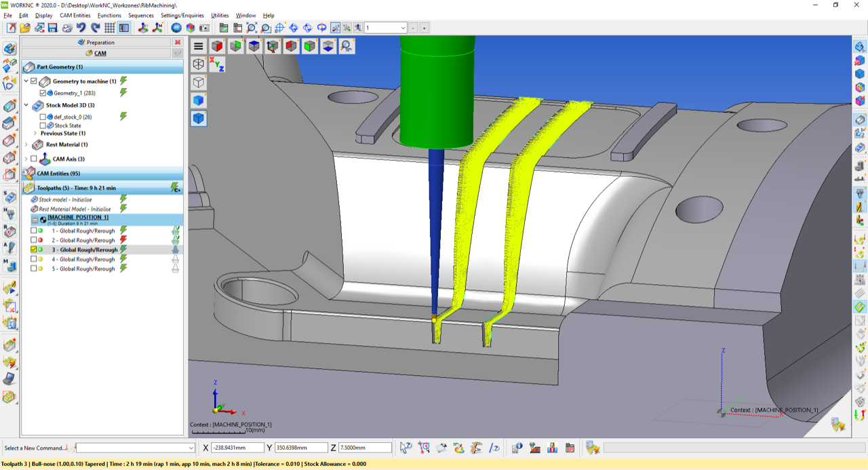Open the Sequences menu
868x470 pixels.
pyautogui.click(x=140, y=15)
